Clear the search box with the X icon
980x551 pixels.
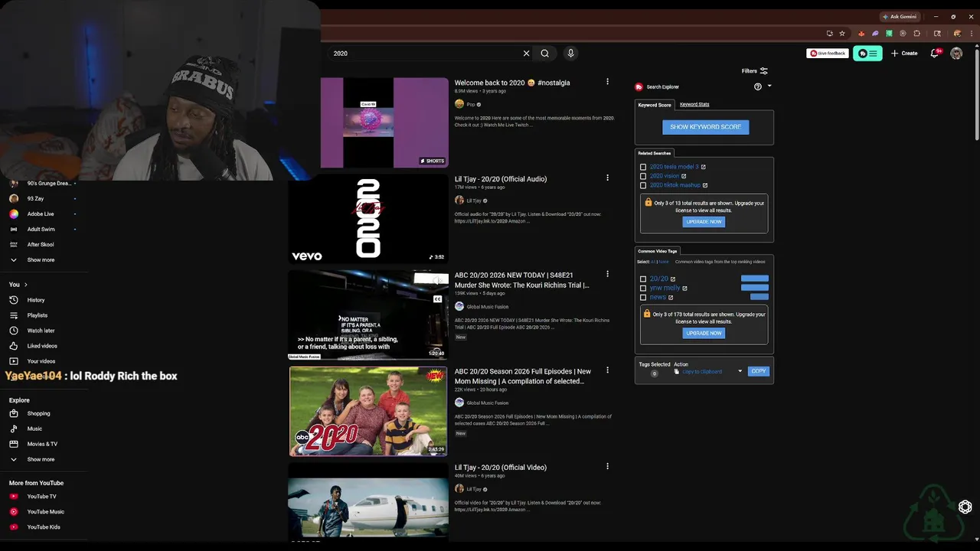click(x=526, y=54)
